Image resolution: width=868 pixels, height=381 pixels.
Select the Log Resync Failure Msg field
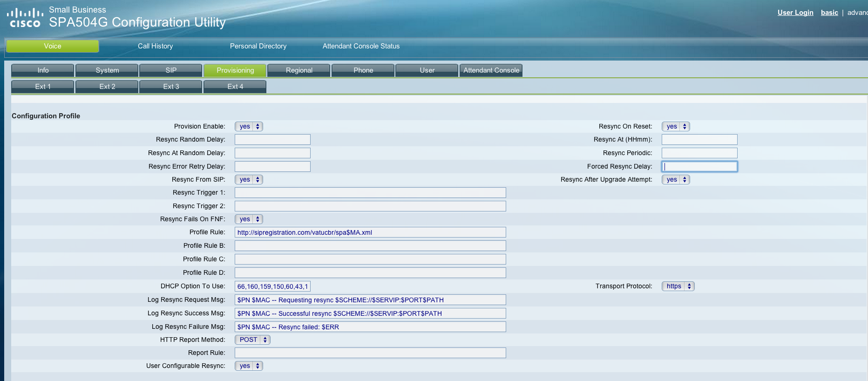coord(370,327)
